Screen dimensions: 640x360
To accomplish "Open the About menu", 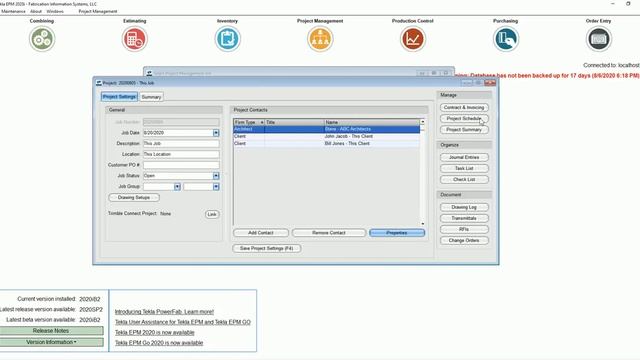I will [x=36, y=11].
